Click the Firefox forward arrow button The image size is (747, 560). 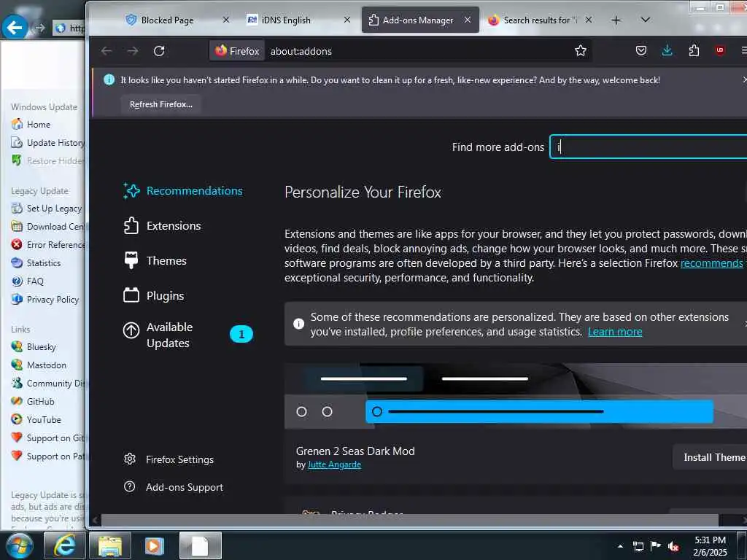click(x=133, y=51)
